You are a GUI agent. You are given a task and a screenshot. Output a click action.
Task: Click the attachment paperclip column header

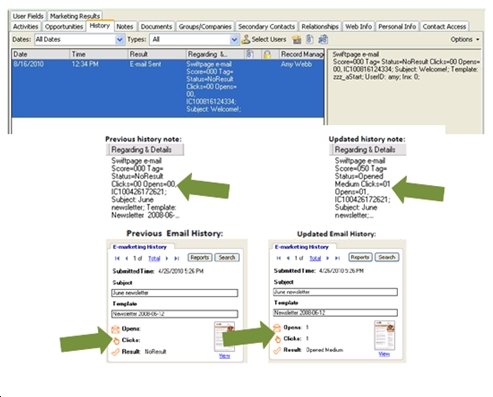pos(250,54)
